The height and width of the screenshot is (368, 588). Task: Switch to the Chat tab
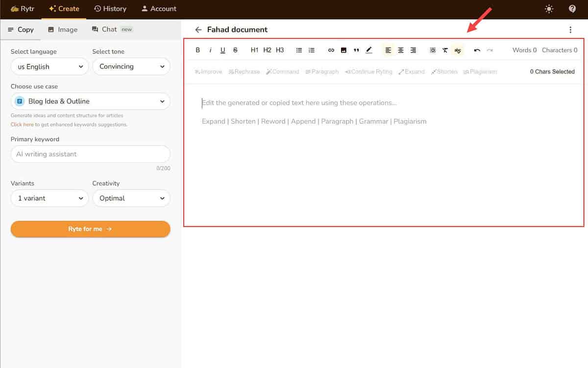coord(112,29)
